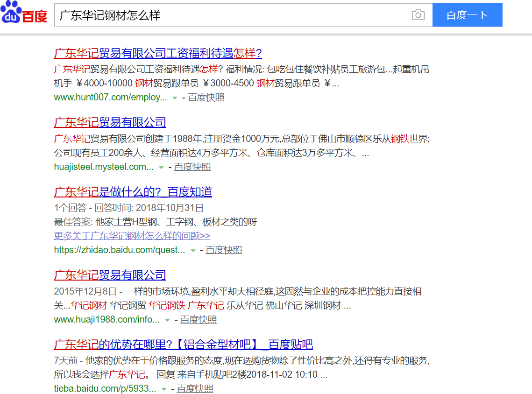
Task: Open 百度快照 for huaji1988.com result
Action: click(199, 320)
